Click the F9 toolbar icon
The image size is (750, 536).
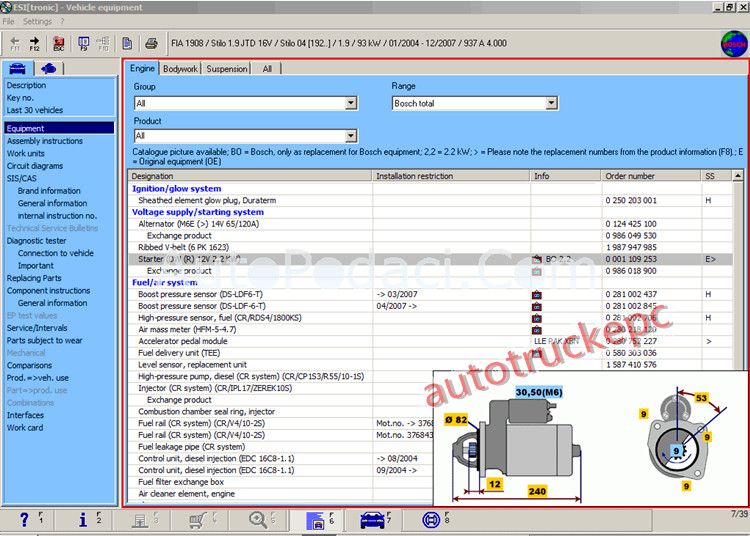coord(83,44)
